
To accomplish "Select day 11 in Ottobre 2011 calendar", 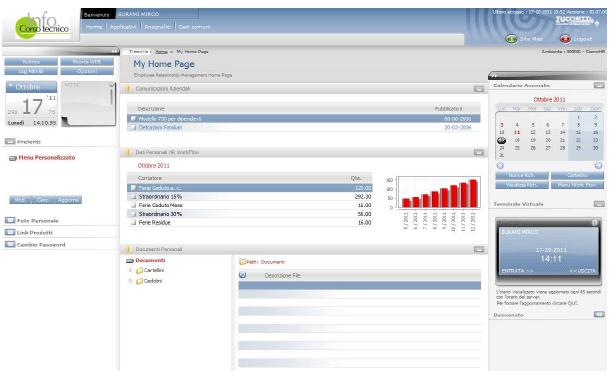I will [x=517, y=132].
